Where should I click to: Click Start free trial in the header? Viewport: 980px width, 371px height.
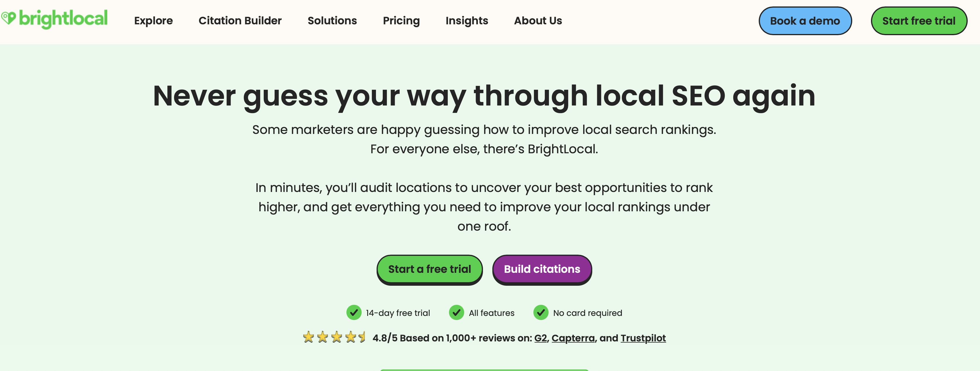tap(919, 21)
